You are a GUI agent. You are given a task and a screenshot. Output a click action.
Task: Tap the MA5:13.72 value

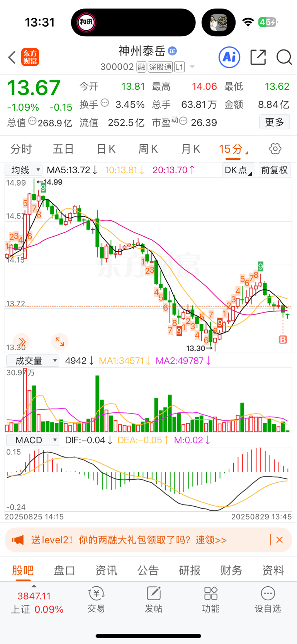72,170
